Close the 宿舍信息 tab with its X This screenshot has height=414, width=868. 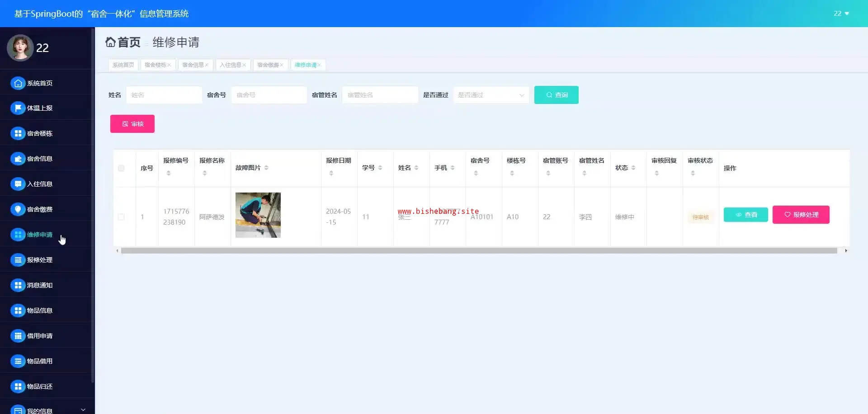tap(207, 65)
